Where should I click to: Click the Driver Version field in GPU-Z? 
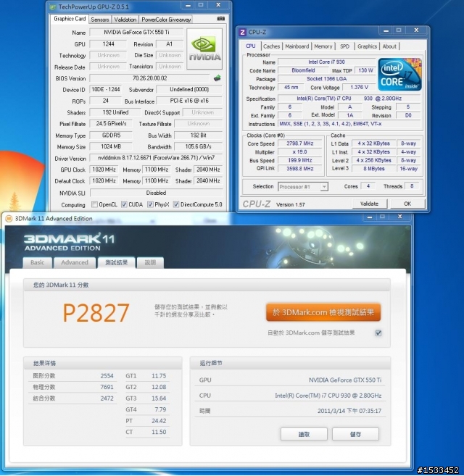[156, 158]
